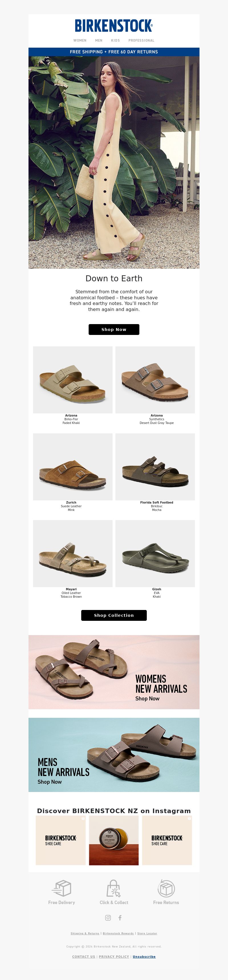Click the black Shop Now button
This screenshot has width=228, height=980.
pyautogui.click(x=114, y=330)
